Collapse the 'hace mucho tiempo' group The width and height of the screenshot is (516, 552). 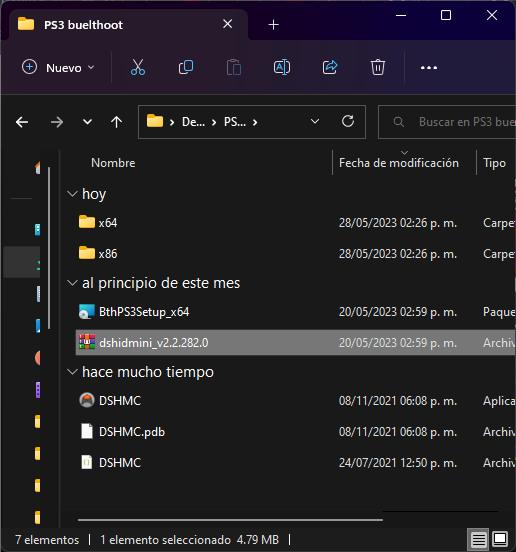click(x=72, y=372)
